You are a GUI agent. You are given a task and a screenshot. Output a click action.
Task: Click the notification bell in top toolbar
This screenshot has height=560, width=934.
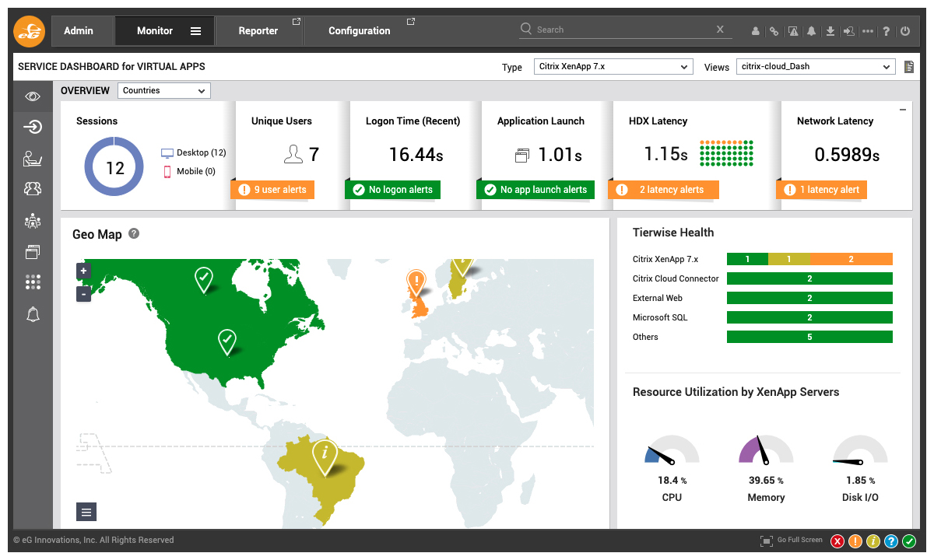pyautogui.click(x=812, y=31)
